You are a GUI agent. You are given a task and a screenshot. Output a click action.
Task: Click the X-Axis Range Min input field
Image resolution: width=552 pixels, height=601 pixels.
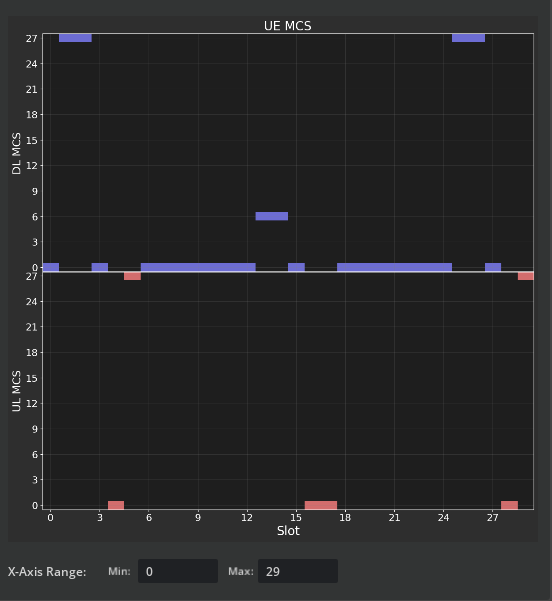[178, 571]
